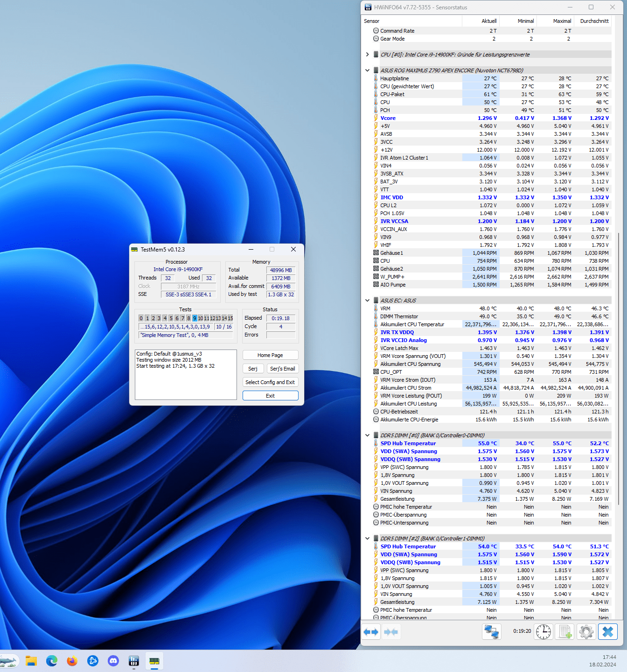
Task: Reset min/max values with the clock icon
Action: coord(543,632)
